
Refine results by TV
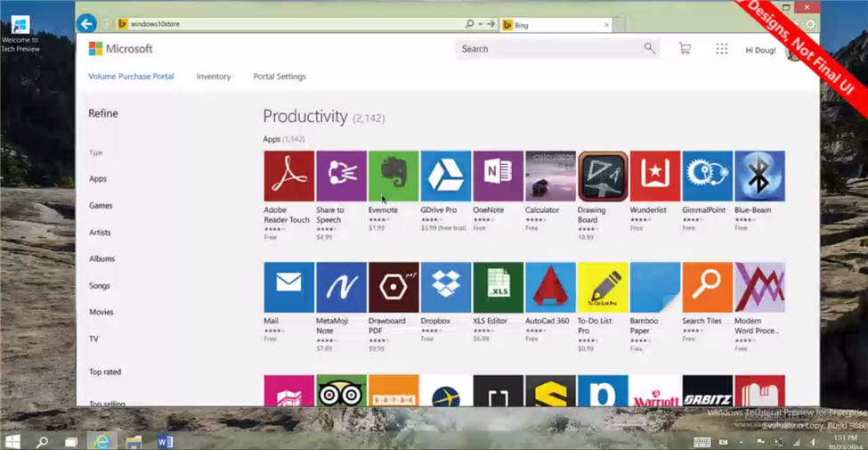[93, 339]
